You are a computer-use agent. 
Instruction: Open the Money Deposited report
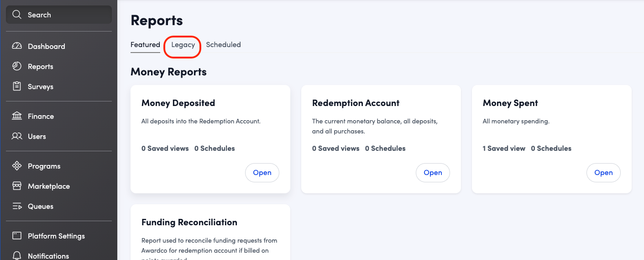(x=262, y=173)
